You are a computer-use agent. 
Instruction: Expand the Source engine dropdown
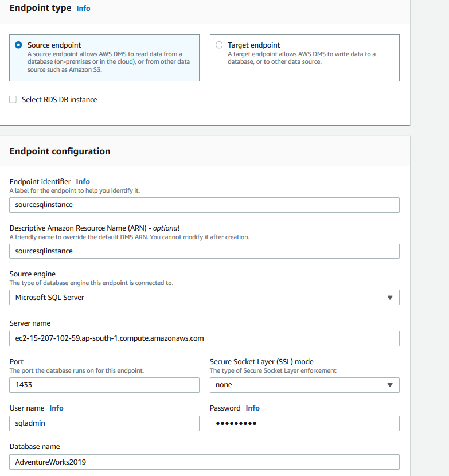point(204,297)
